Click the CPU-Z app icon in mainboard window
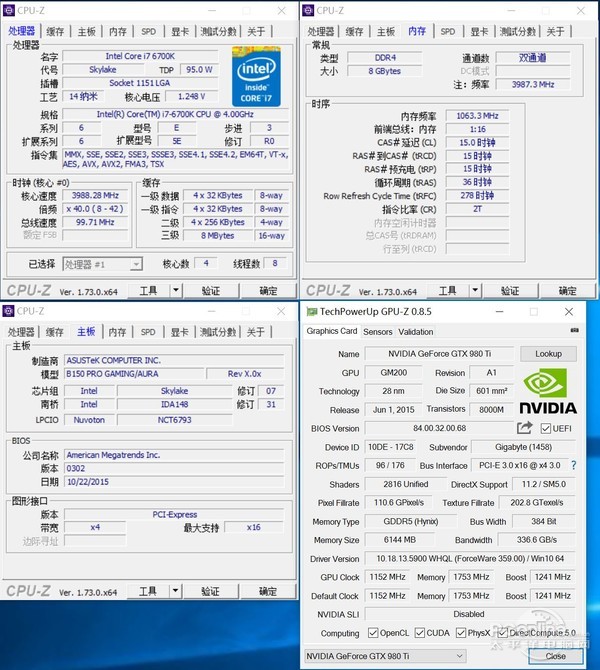 [9, 311]
